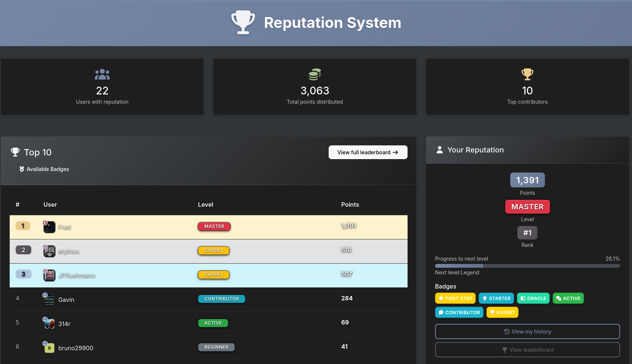Open the full leaderboard
The width and height of the screenshot is (632, 364).
368,152
